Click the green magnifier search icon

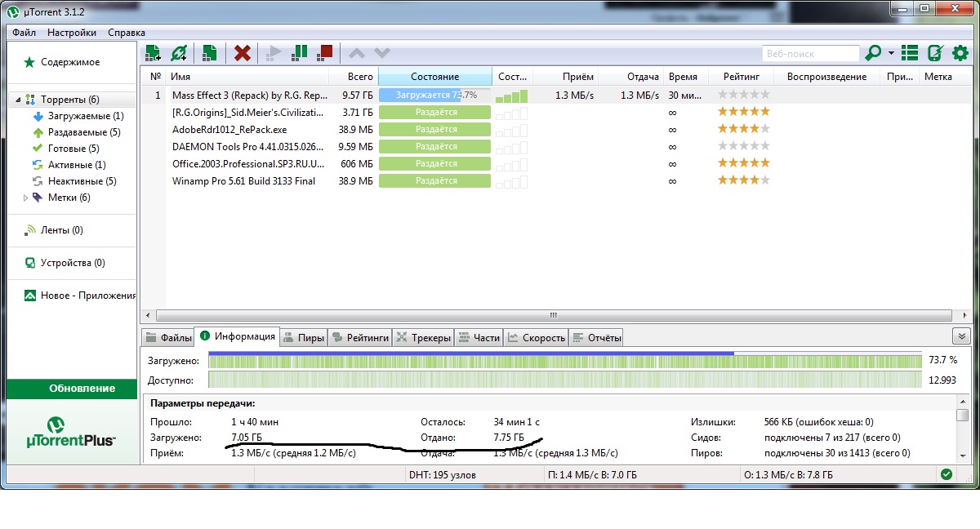coord(873,53)
